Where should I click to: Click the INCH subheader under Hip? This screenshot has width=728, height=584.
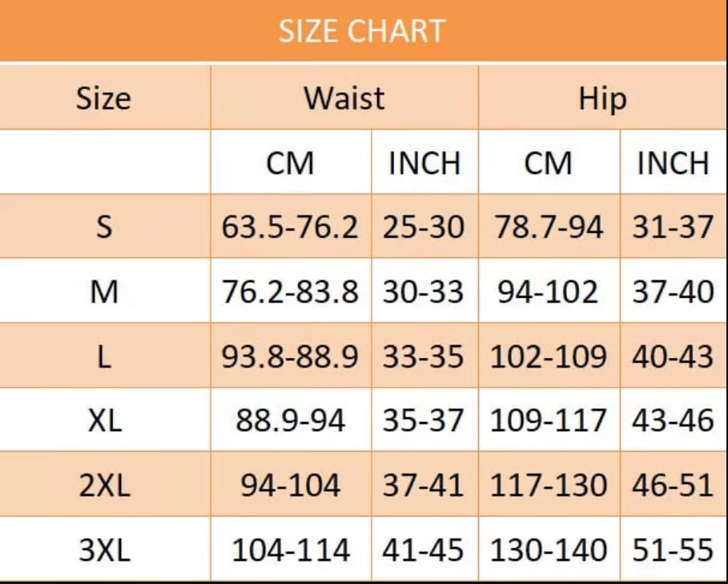[x=673, y=163]
